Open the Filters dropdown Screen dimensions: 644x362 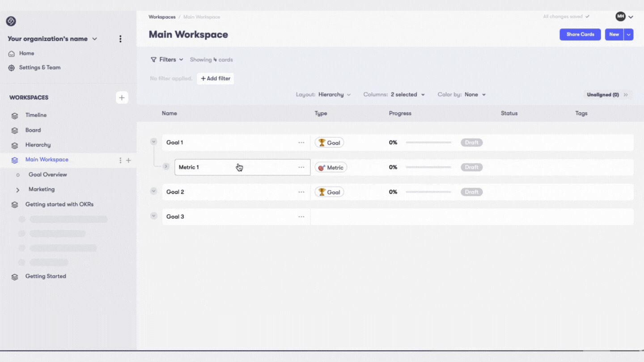(167, 59)
